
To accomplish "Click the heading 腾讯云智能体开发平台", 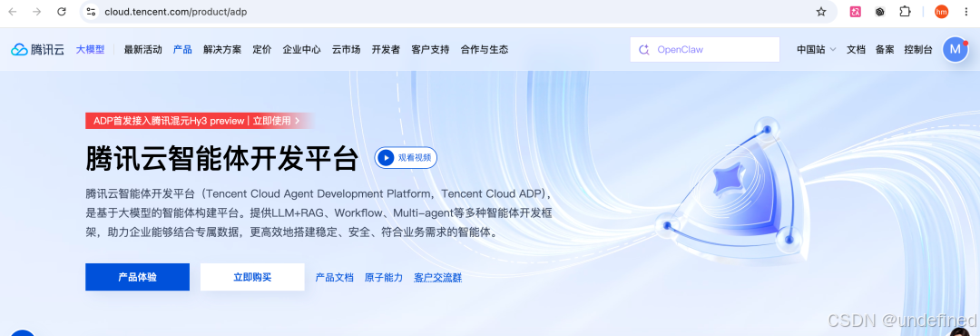I will [x=222, y=158].
